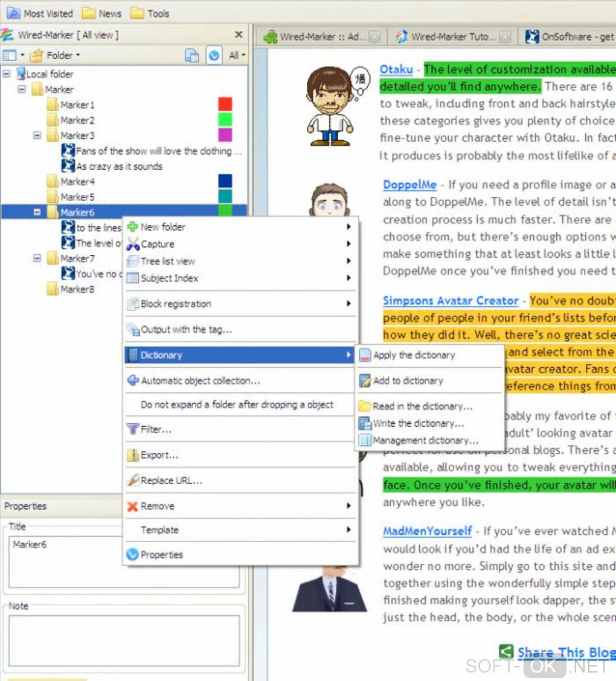This screenshot has height=681, width=616.
Task: Choose Properties in the context menu
Action: [240, 555]
